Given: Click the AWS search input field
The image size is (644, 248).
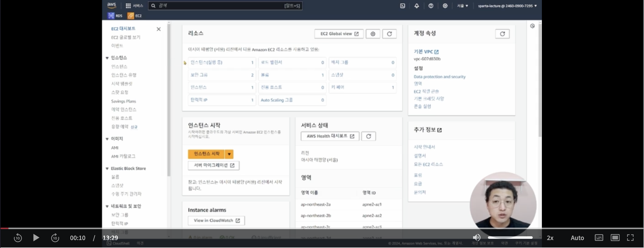Looking at the screenshot, I should [225, 6].
